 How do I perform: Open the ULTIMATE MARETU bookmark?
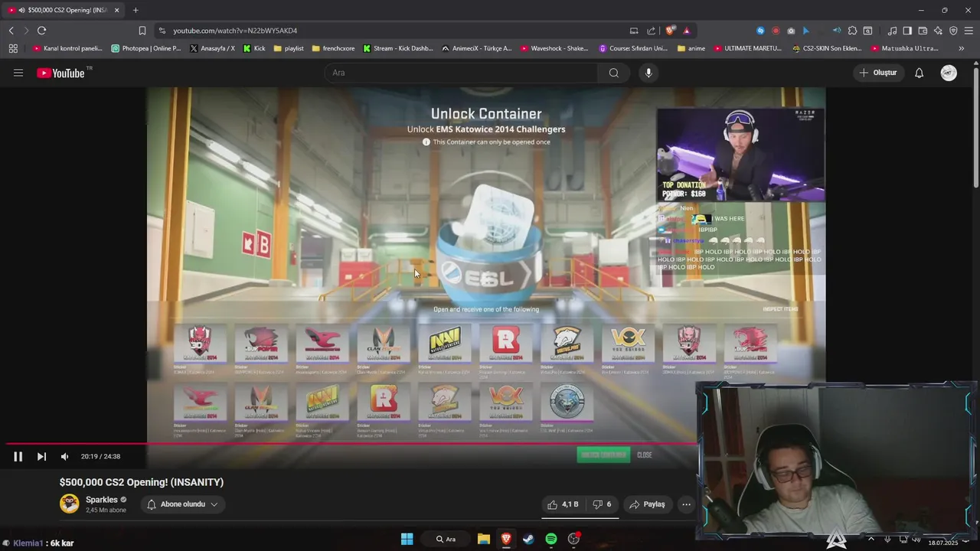(x=748, y=48)
